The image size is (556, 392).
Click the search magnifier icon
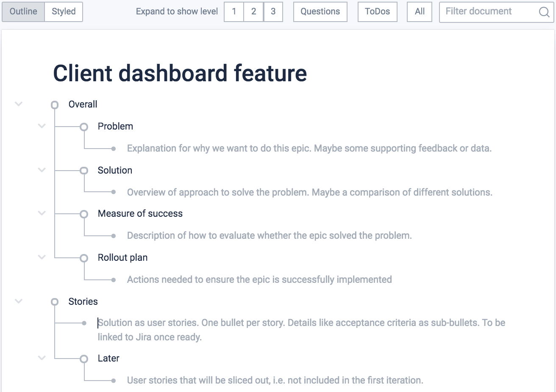pos(544,12)
